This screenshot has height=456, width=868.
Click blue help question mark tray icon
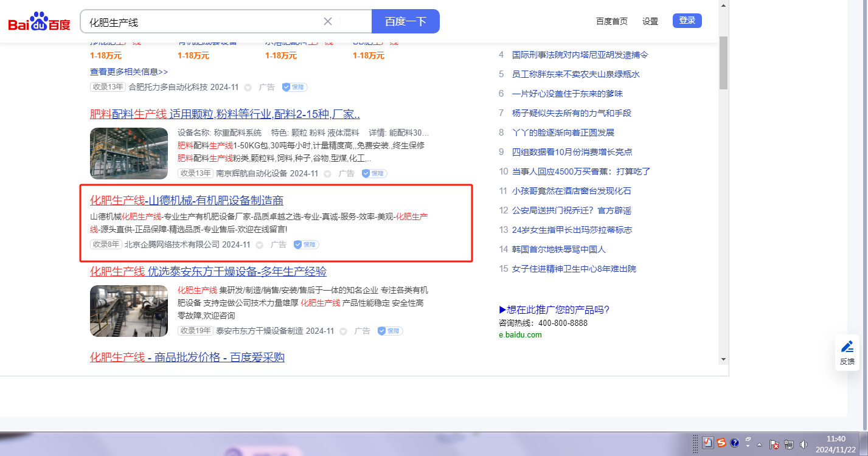tap(735, 443)
